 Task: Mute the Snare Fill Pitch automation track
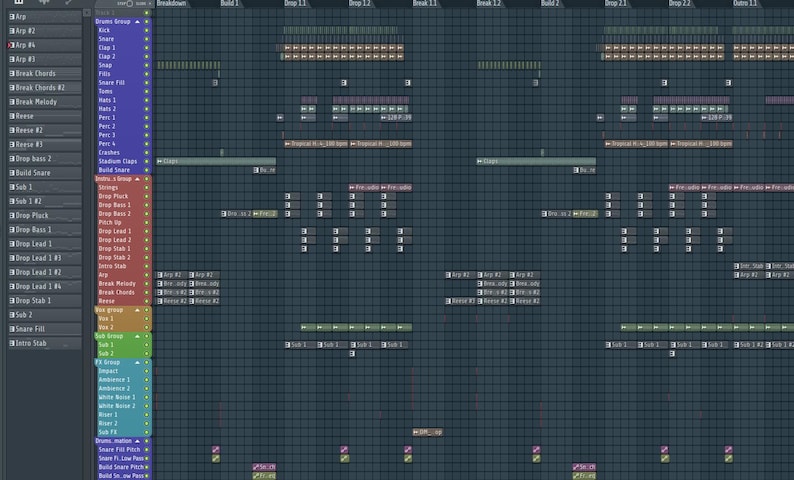[147, 450]
